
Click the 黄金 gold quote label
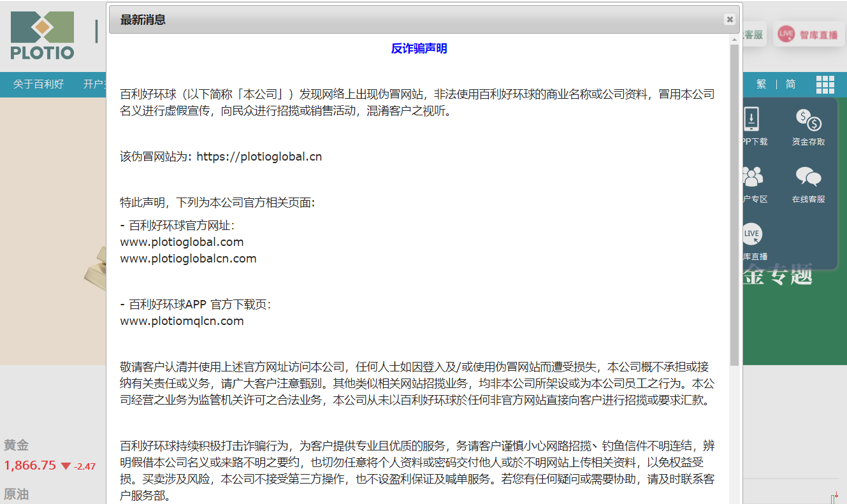[x=16, y=445]
